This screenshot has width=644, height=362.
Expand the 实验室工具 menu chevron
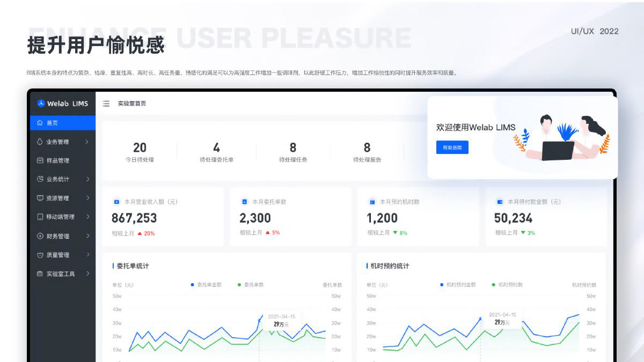coord(87,274)
